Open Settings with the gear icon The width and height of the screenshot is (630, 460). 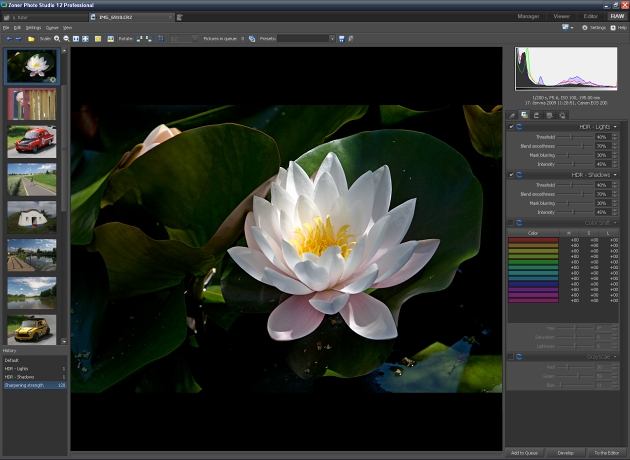tap(593, 28)
